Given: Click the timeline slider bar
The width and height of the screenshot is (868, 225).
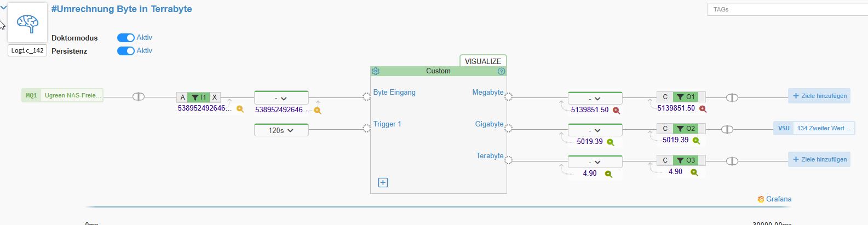Looking at the screenshot, I should tap(438, 207).
